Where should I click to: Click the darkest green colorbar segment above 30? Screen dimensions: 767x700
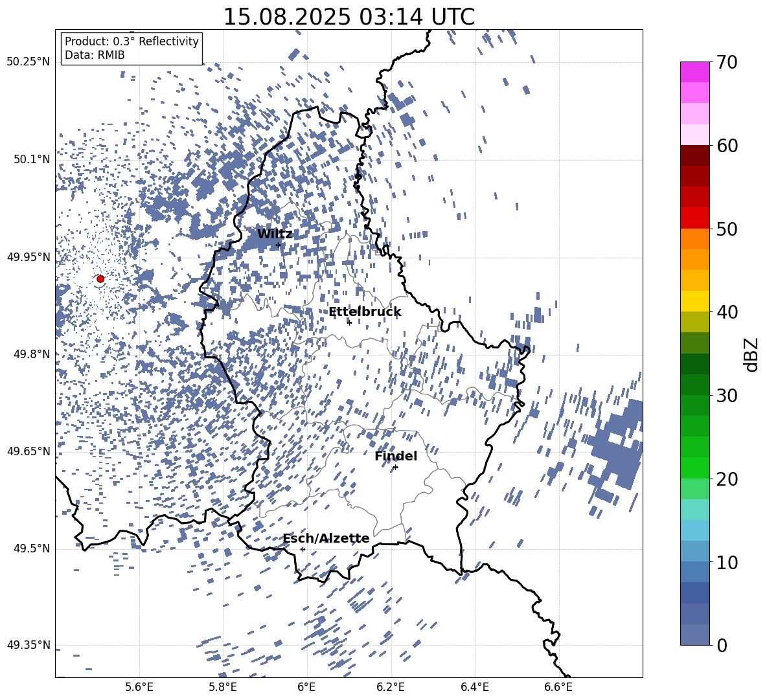(x=695, y=364)
